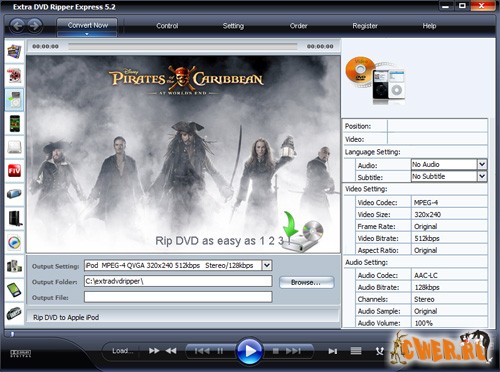Click the Output File text field

click(178, 297)
